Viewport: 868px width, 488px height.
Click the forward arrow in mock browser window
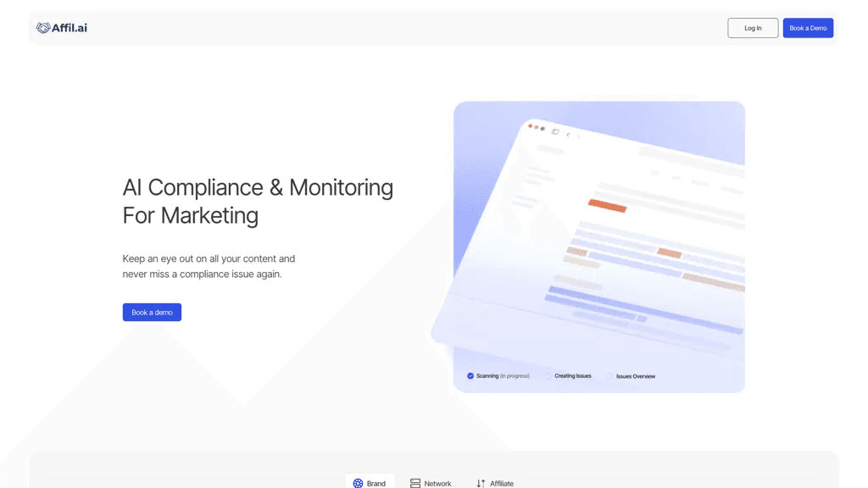(578, 136)
